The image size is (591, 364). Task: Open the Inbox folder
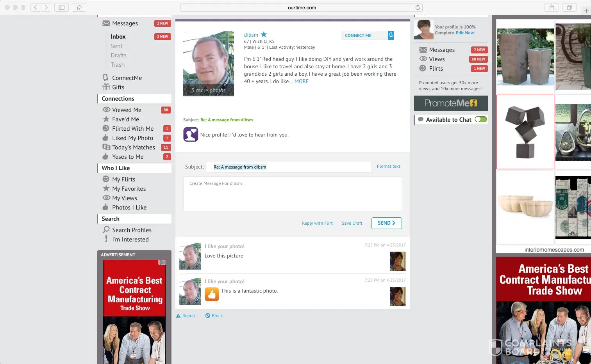click(118, 37)
